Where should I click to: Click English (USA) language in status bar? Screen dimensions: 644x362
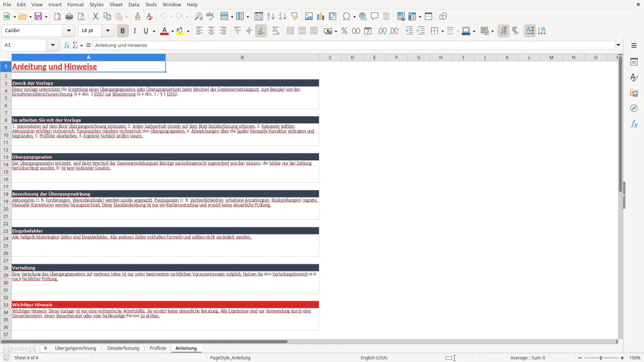[374, 358]
